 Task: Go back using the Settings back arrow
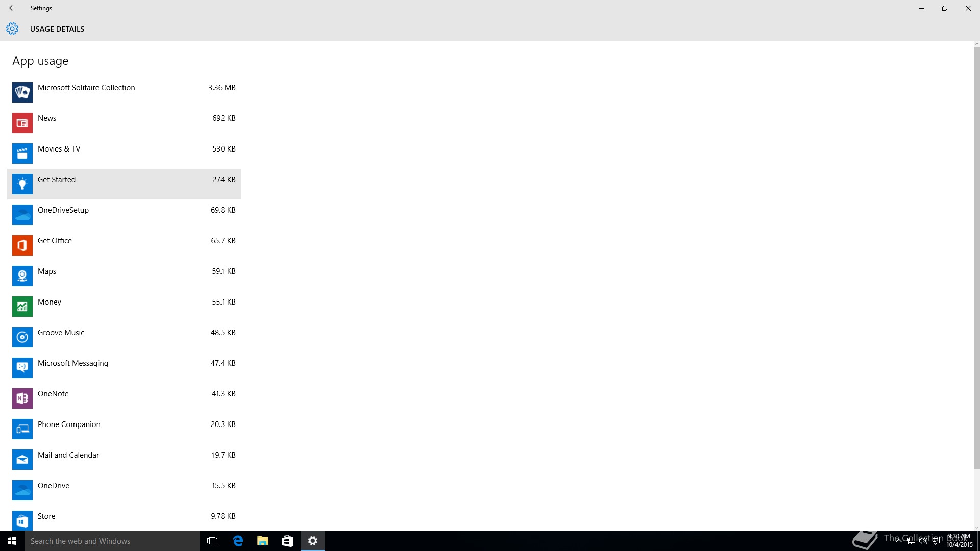coord(12,8)
